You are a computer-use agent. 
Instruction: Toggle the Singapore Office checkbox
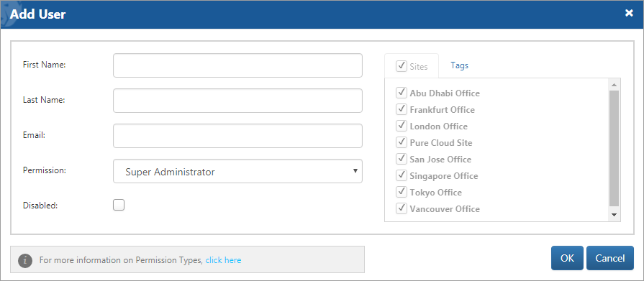[402, 175]
